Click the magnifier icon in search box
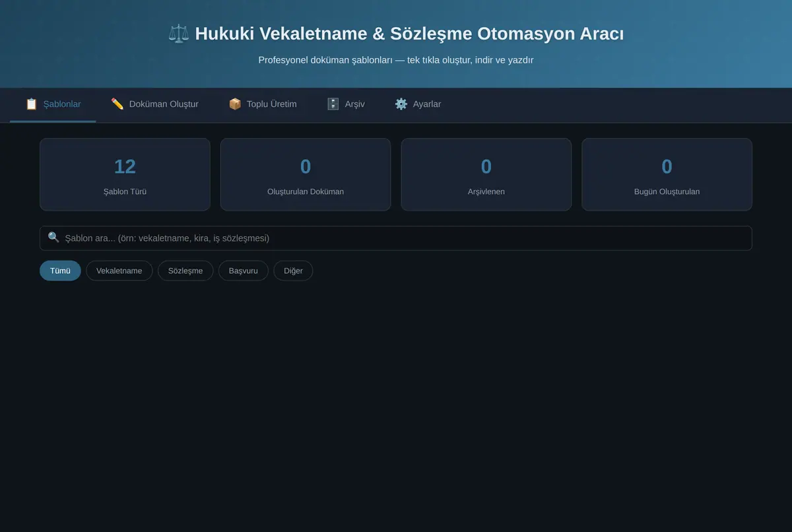Image resolution: width=792 pixels, height=532 pixels. [53, 237]
